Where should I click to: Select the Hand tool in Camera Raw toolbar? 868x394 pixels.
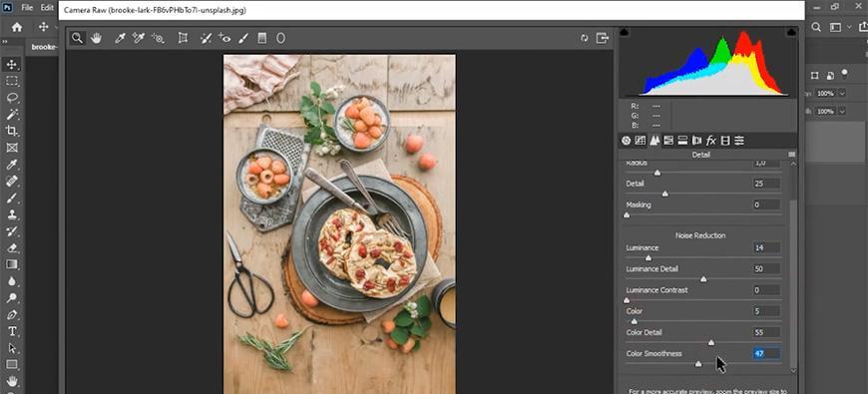click(97, 38)
